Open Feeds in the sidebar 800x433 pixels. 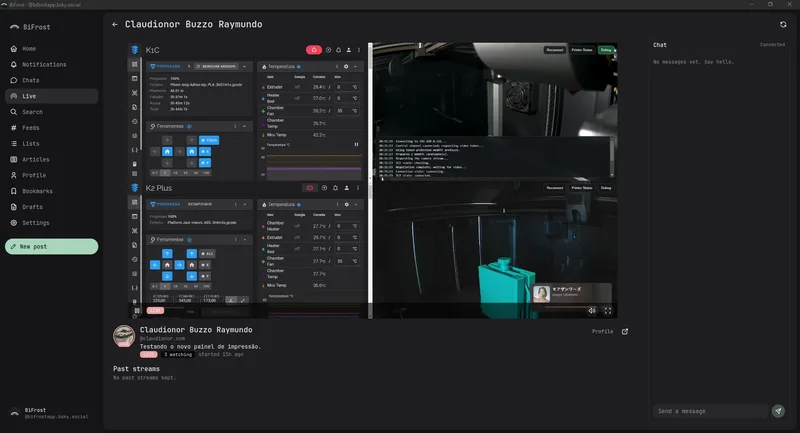click(x=51, y=128)
